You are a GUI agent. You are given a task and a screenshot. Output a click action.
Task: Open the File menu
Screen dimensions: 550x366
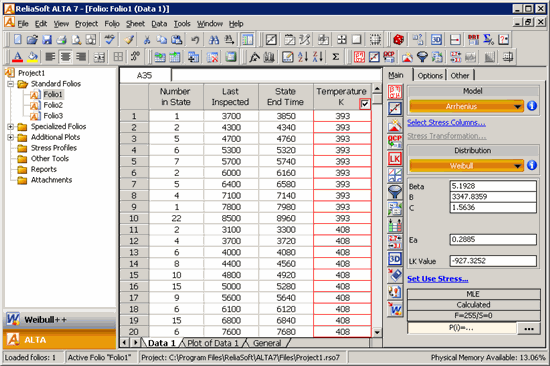(x=23, y=24)
